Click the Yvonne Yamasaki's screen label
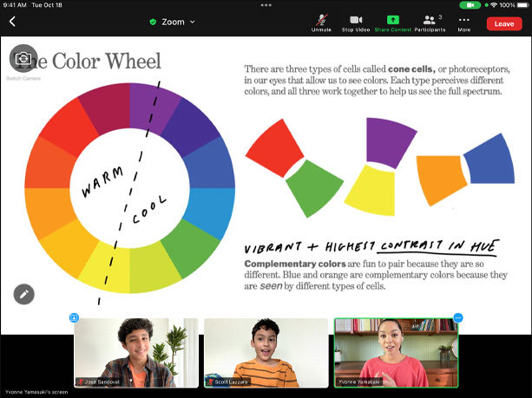 [36, 393]
